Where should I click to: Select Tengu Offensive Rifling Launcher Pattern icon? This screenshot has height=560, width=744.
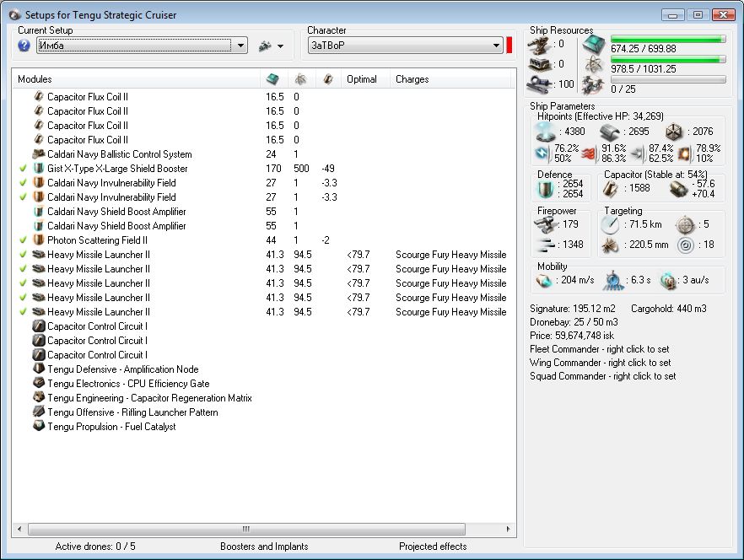point(39,412)
